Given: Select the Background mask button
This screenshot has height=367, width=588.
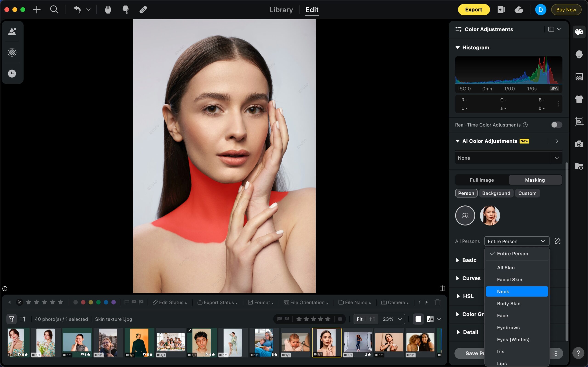Looking at the screenshot, I should click(496, 193).
